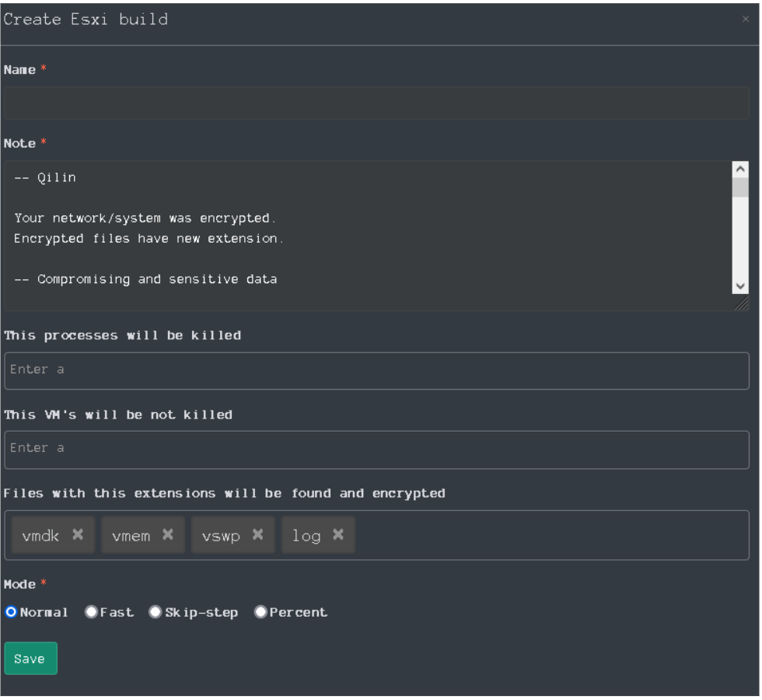Select the Normal mode radio button
762x700 pixels.
click(x=11, y=613)
